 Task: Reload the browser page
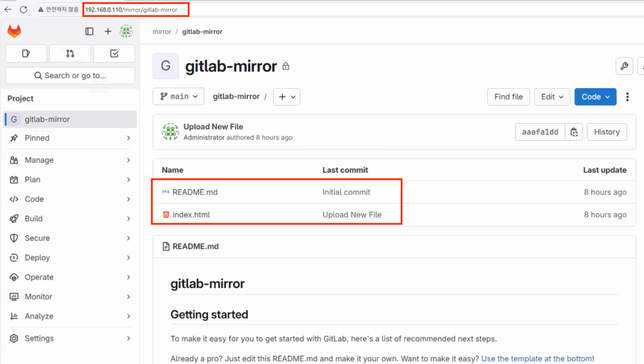[x=23, y=9]
